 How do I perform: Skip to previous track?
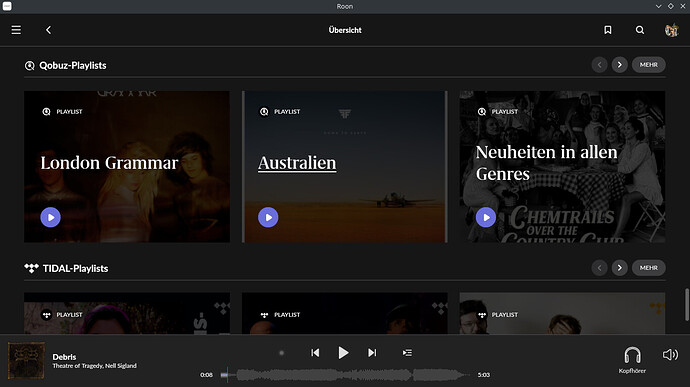(315, 353)
